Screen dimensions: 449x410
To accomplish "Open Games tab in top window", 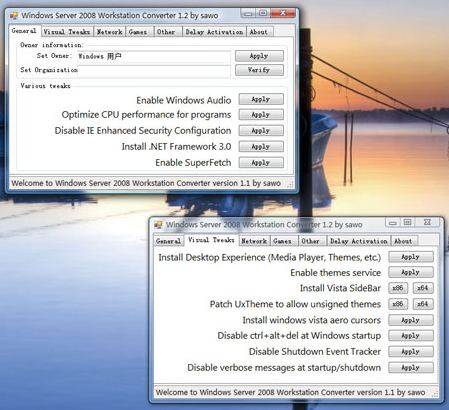I will [138, 32].
